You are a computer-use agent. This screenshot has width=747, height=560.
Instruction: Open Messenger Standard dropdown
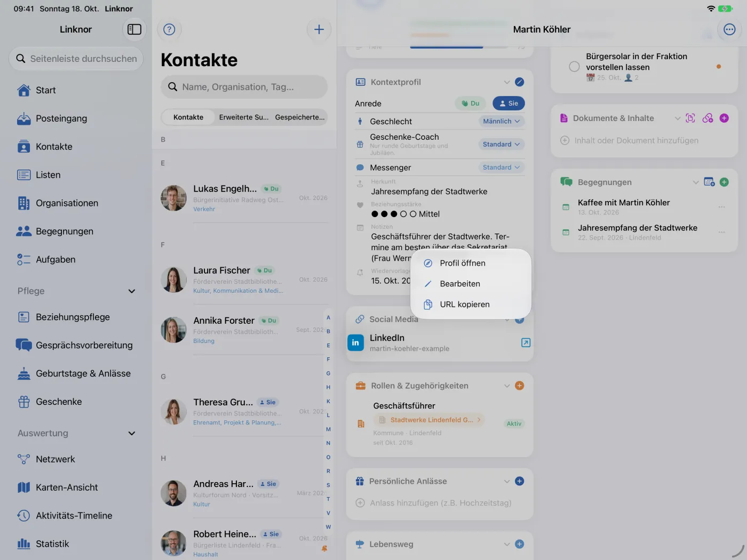(x=502, y=167)
